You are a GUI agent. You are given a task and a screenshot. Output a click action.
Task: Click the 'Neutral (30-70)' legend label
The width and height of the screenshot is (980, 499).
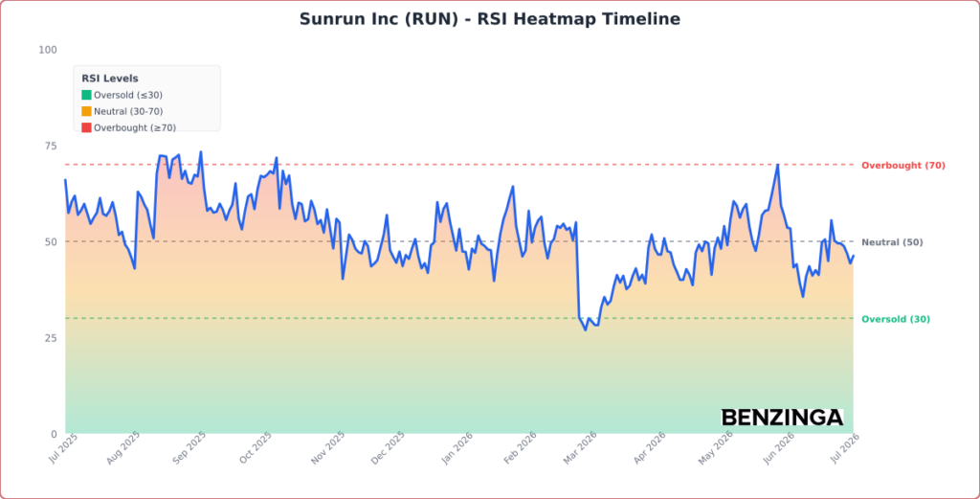[129, 111]
